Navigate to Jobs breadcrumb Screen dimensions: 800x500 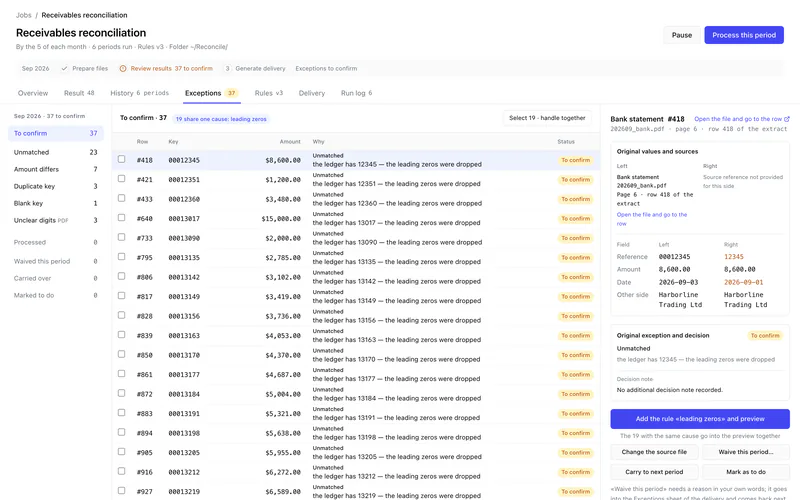coord(23,15)
